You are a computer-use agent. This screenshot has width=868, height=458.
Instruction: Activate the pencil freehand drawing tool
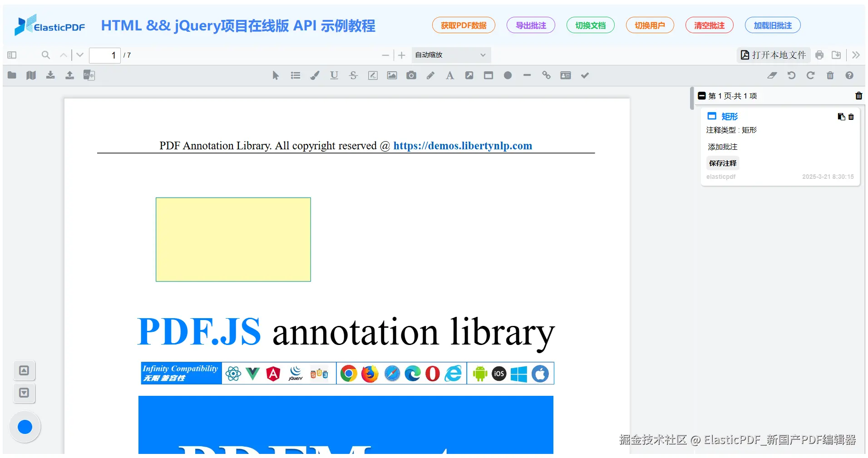pos(430,75)
